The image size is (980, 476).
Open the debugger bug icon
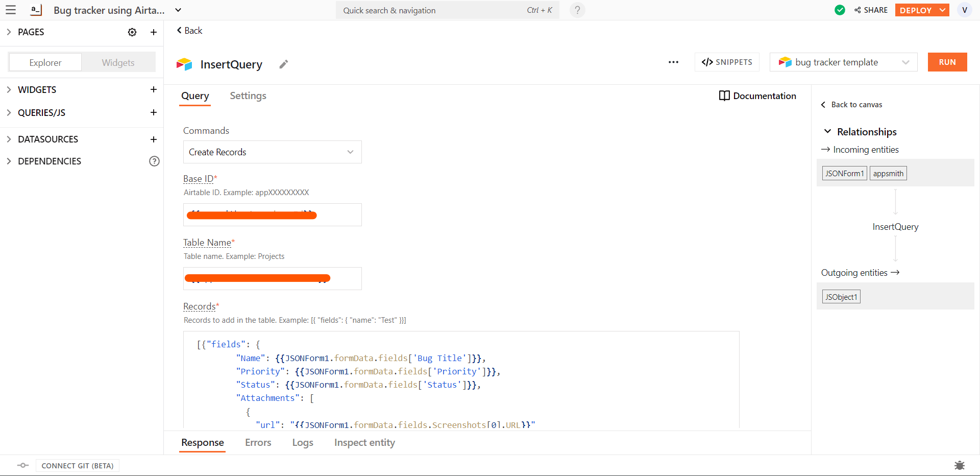point(959,465)
